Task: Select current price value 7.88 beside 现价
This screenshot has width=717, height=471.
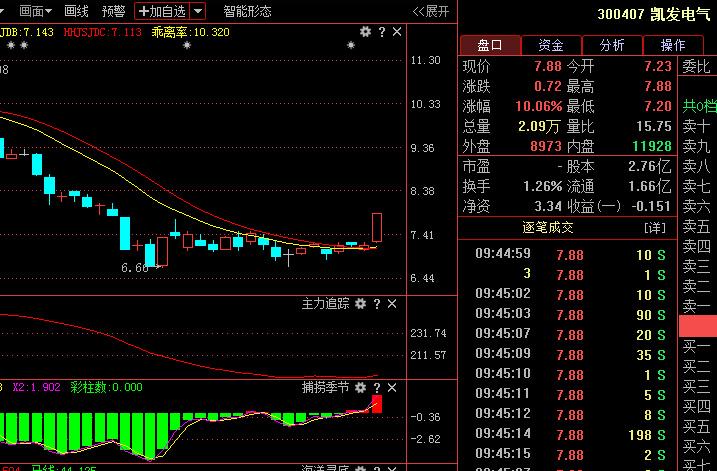Action: coord(547,66)
